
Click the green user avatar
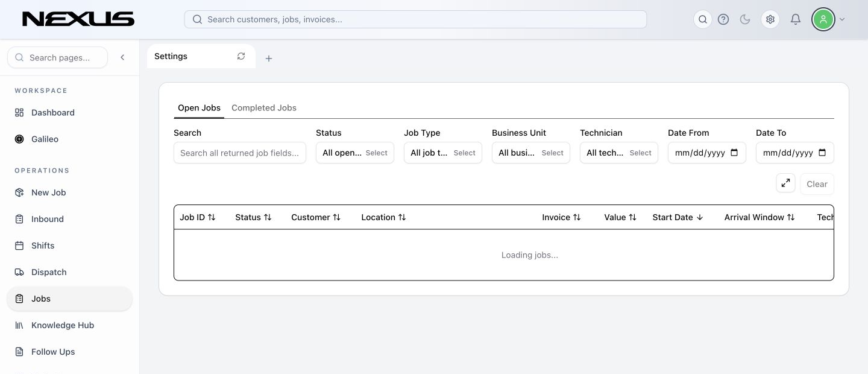823,19
